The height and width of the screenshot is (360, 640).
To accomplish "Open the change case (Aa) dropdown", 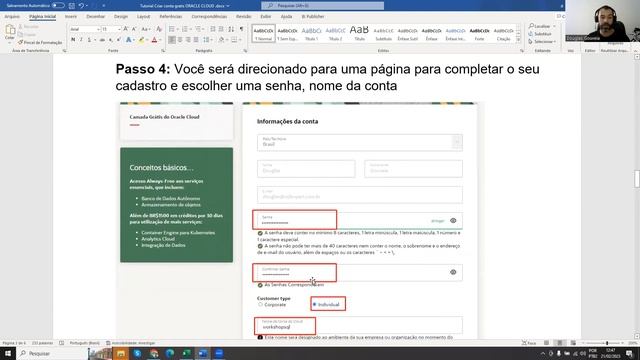I will pyautogui.click(x=146, y=29).
